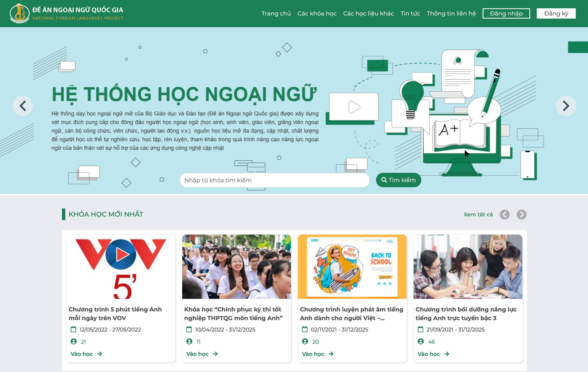
Task: Click Vào học on VOV course
Action: 86,354
